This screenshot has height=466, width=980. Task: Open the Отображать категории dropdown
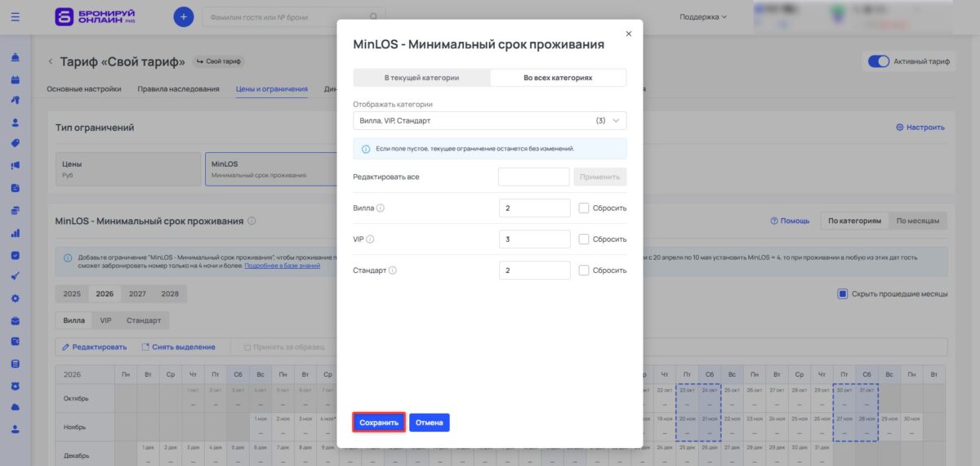pyautogui.click(x=490, y=120)
